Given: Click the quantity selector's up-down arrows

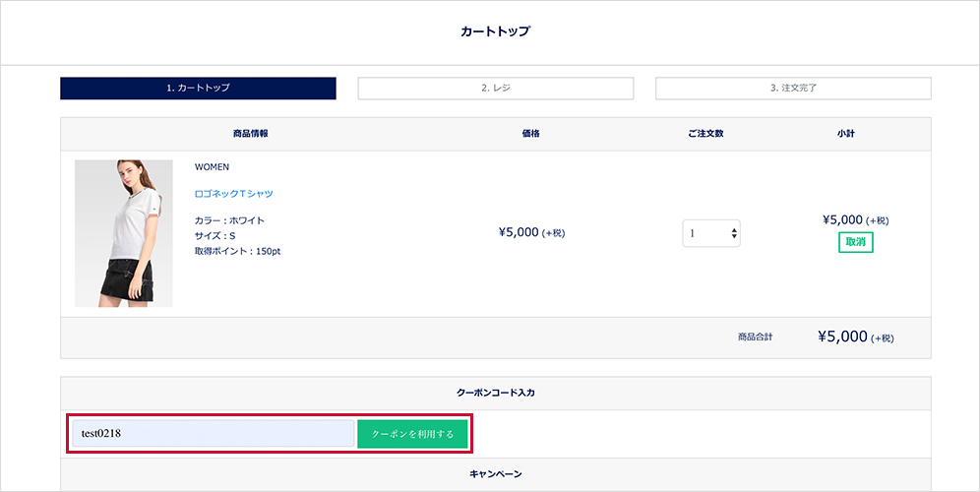Looking at the screenshot, I should coord(733,233).
